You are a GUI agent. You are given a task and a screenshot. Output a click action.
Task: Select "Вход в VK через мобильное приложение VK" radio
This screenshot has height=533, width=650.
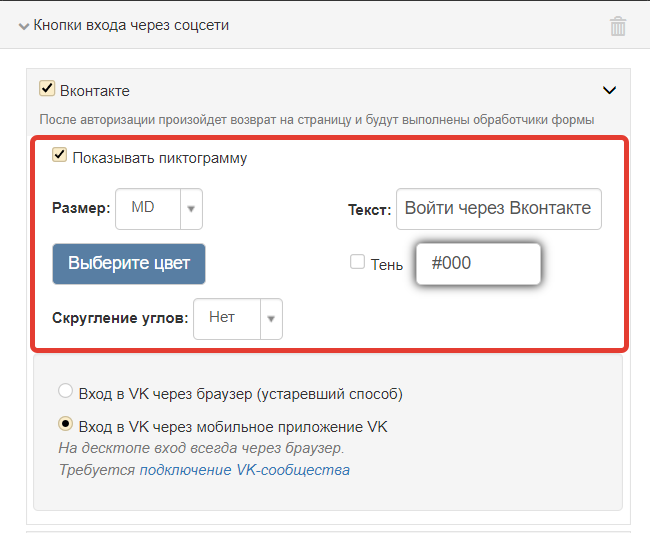tap(65, 424)
